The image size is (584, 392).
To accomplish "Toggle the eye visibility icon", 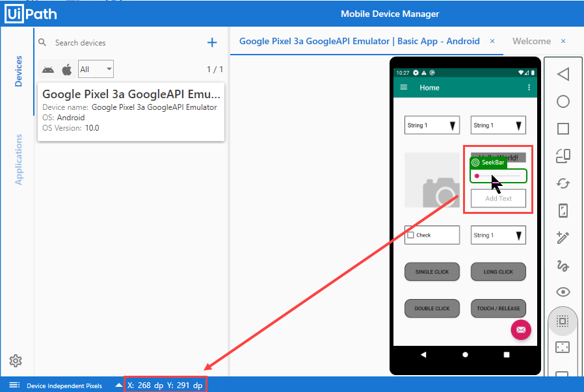I will pyautogui.click(x=563, y=292).
